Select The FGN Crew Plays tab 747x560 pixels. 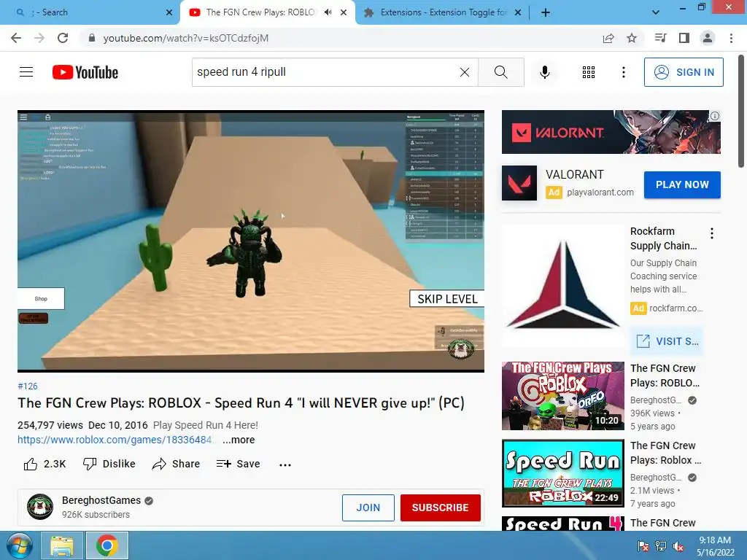tap(260, 12)
